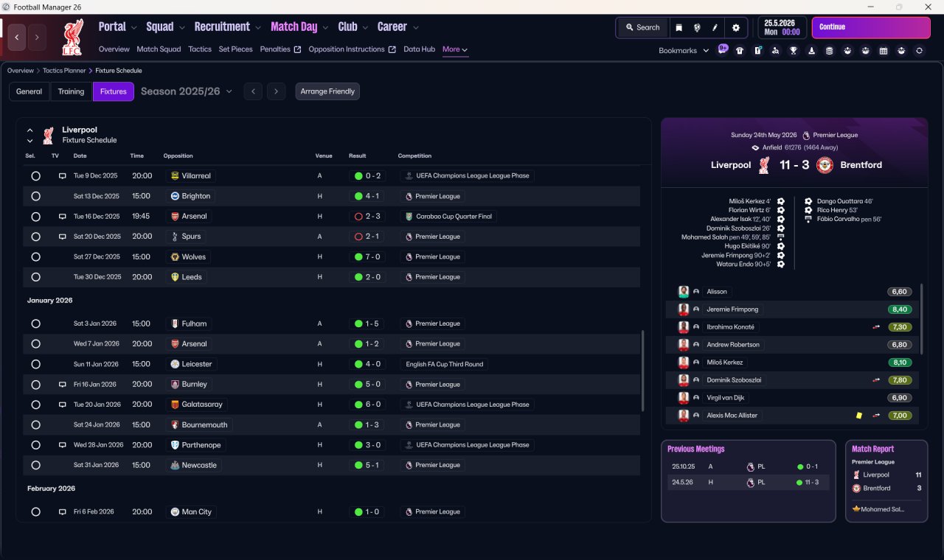Select the Brighton fixture radio button
This screenshot has height=560, width=944.
[35, 197]
